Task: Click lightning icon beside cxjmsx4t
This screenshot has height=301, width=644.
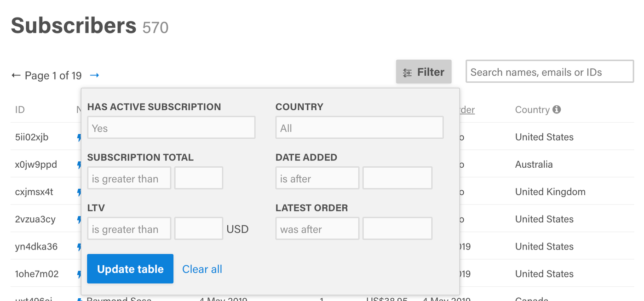Action: (x=79, y=192)
